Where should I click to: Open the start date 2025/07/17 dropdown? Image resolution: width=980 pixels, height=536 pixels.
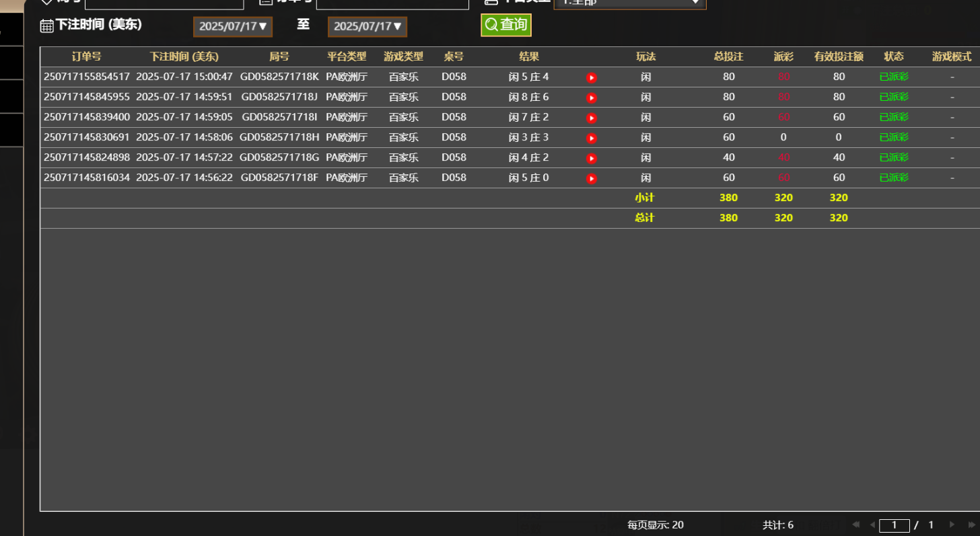pyautogui.click(x=233, y=28)
